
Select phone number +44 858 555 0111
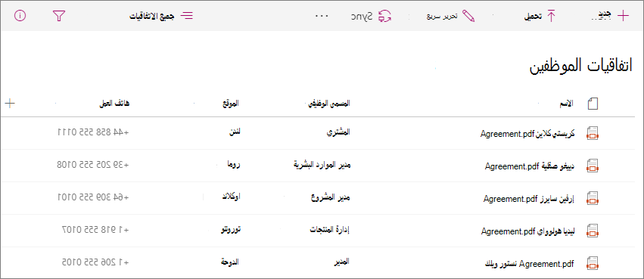coord(93,132)
